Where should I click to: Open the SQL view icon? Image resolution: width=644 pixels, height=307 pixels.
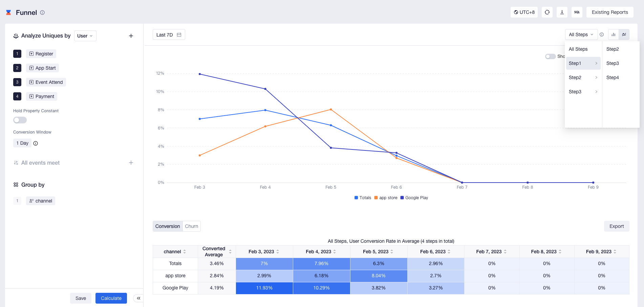(x=577, y=12)
